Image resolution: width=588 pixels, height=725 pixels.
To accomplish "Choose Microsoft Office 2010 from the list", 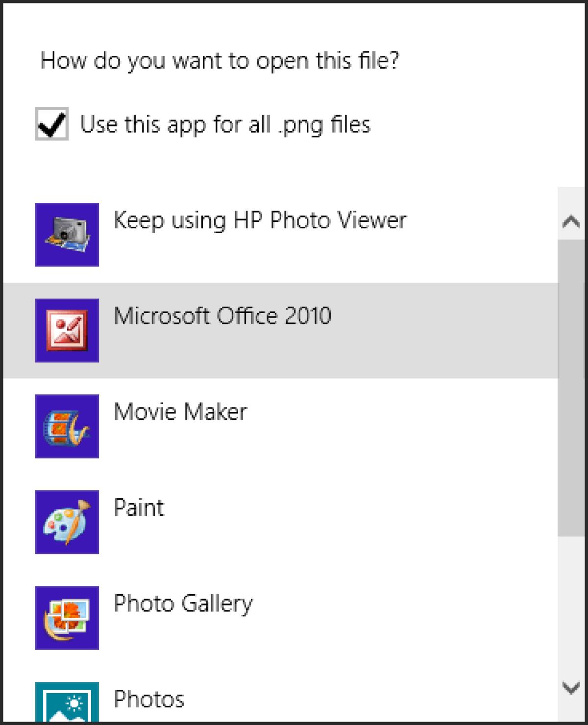I will click(x=223, y=316).
